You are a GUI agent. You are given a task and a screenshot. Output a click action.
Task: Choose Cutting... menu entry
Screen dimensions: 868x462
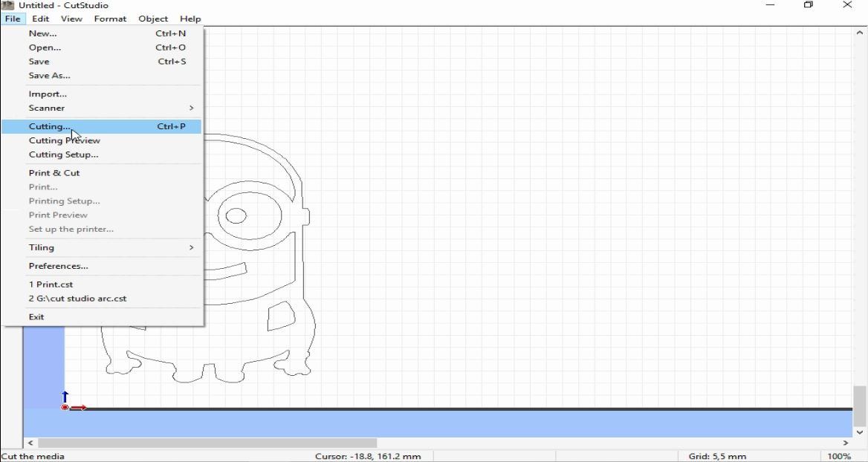pos(101,126)
